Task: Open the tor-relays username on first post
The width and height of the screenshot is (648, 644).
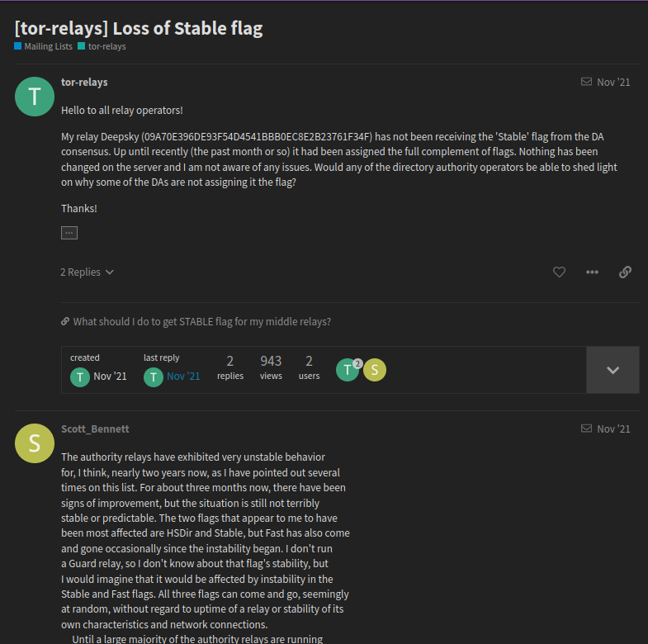Action: (84, 82)
